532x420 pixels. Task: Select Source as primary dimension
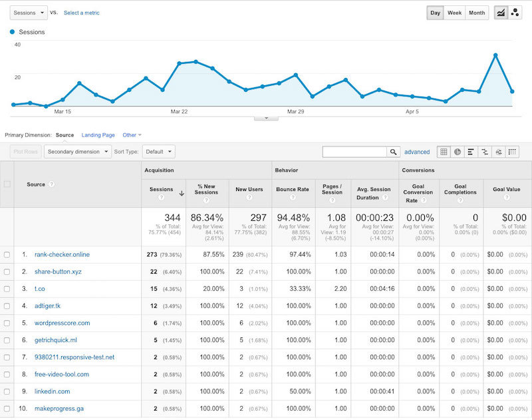(65, 135)
